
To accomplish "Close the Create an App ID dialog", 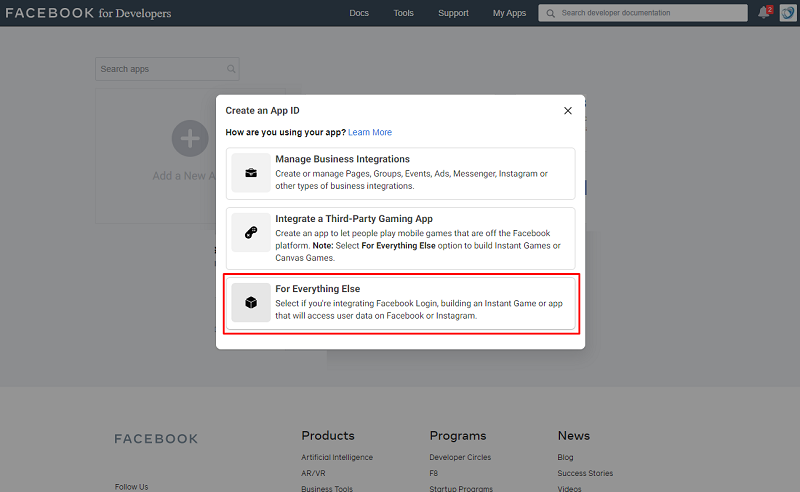I will (568, 111).
